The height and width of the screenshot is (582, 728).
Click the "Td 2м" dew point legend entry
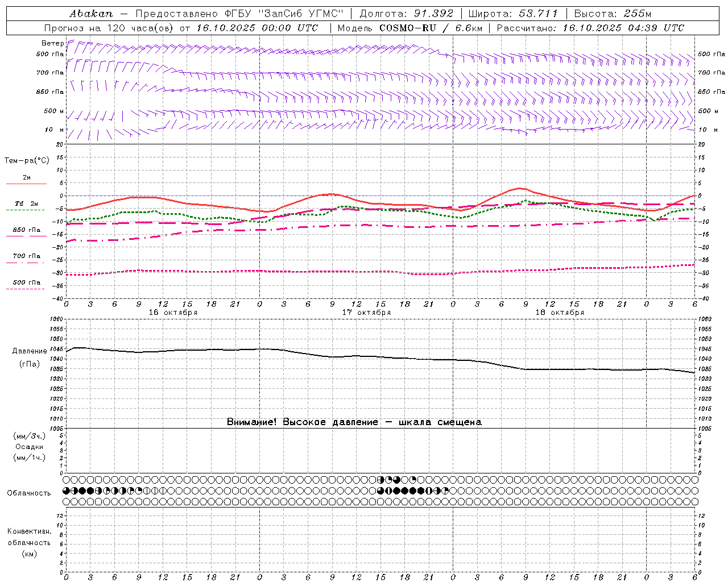click(27, 203)
